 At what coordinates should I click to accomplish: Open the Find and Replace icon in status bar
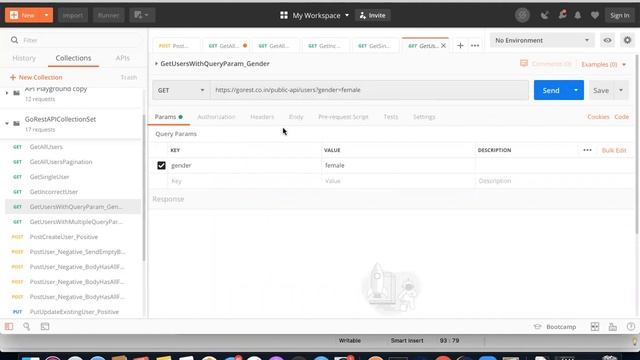click(27, 327)
